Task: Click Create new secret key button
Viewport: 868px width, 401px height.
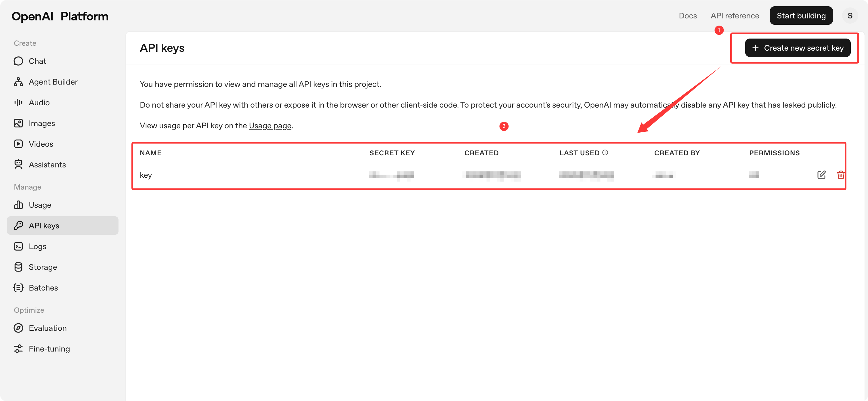Action: tap(798, 48)
